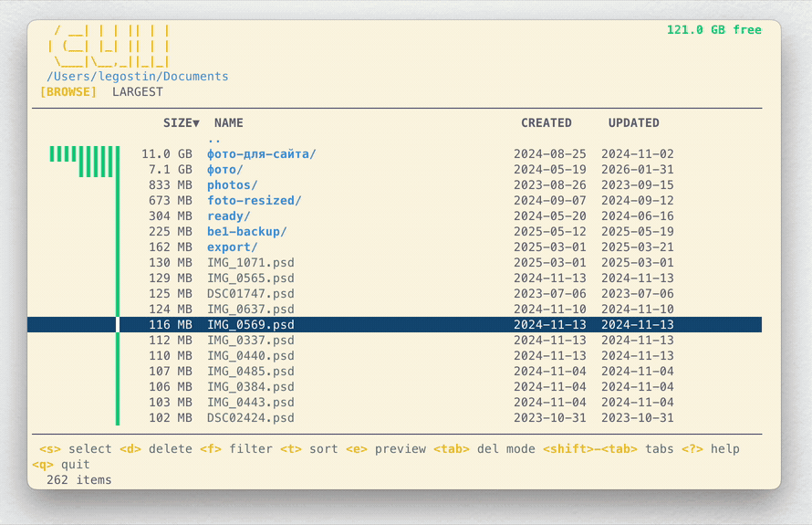The image size is (812, 525).
Task: Switch to the BROWSE tab
Action: pyautogui.click(x=68, y=91)
